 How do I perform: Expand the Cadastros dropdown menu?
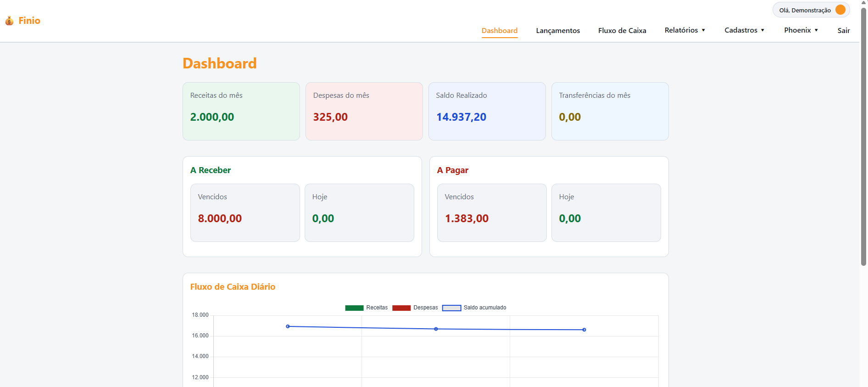pos(745,30)
